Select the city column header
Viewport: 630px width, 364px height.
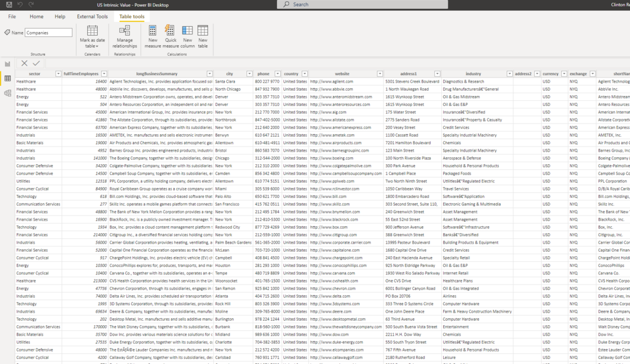[229, 73]
